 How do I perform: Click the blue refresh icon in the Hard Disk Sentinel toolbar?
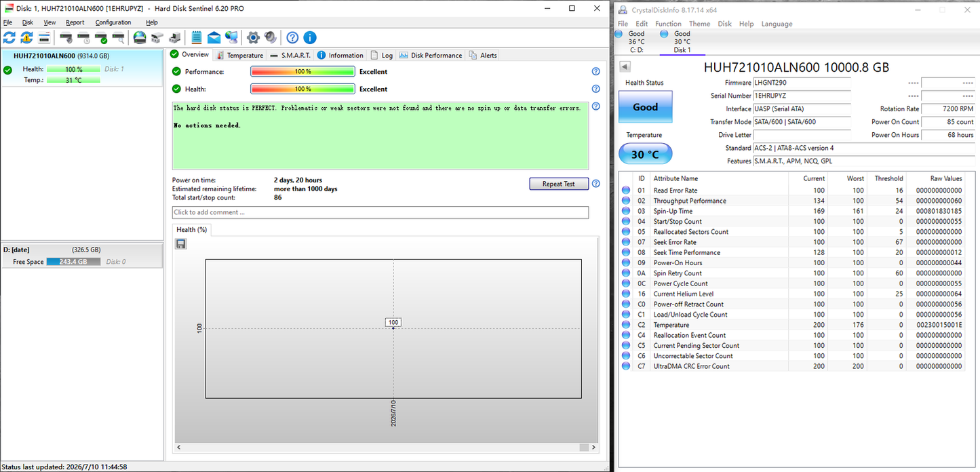(x=9, y=38)
